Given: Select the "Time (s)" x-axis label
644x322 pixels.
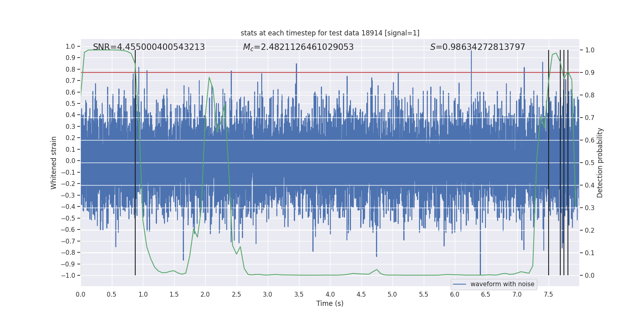Looking at the screenshot, I should tap(330, 303).
